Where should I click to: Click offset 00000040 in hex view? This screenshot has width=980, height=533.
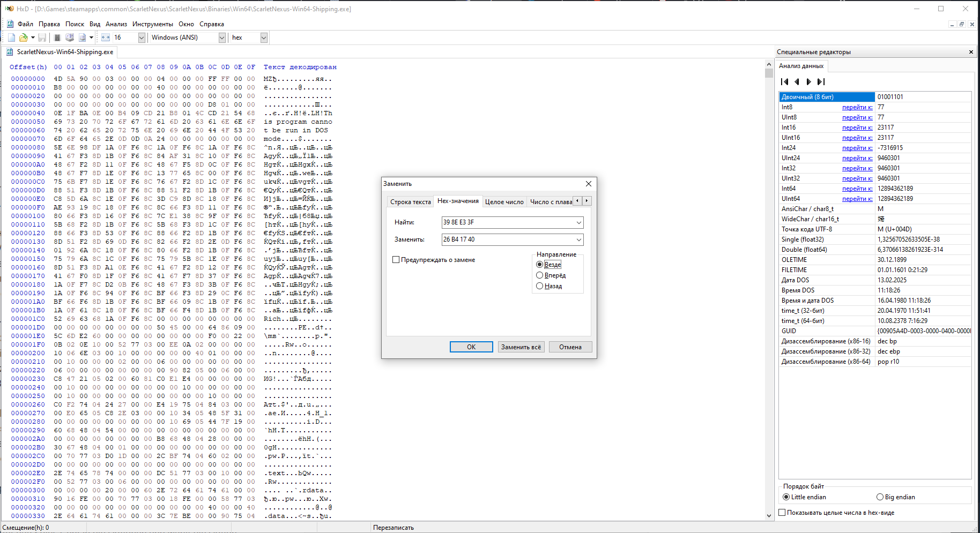pos(28,113)
